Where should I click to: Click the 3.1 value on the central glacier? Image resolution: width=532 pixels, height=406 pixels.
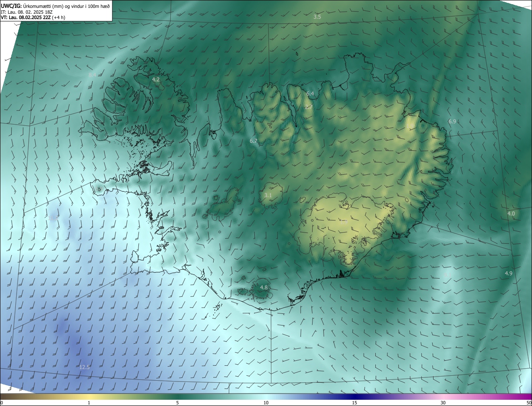pos(268,195)
